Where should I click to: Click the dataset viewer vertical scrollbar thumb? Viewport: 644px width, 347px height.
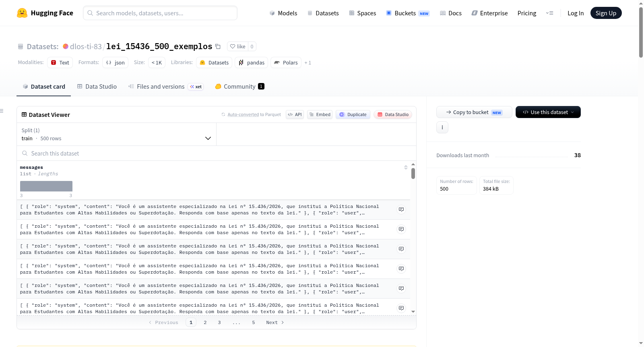pos(413,174)
